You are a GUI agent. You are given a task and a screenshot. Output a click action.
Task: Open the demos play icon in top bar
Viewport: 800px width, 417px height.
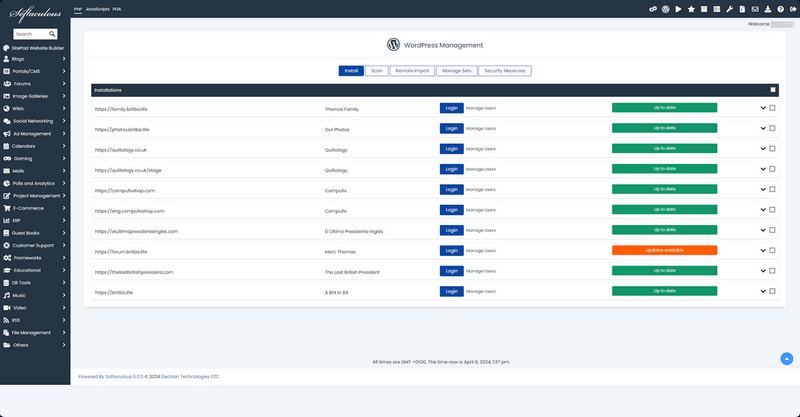[x=678, y=9]
